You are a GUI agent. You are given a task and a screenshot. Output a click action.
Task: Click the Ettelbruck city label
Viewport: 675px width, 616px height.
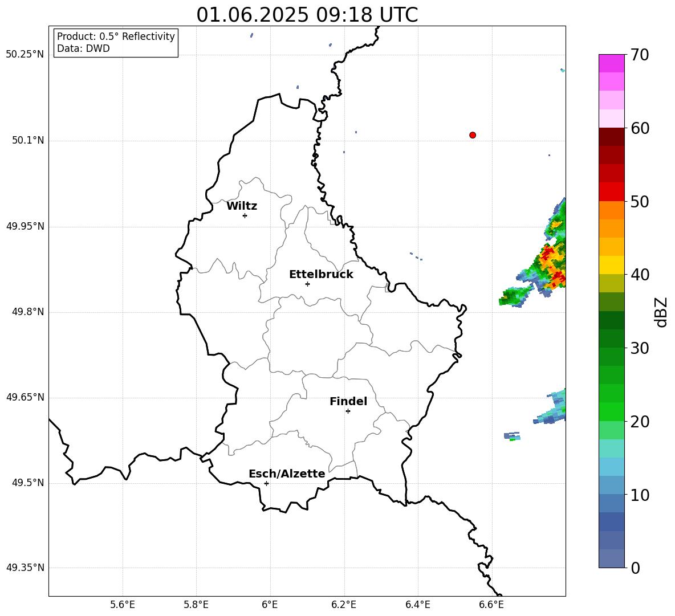pyautogui.click(x=321, y=275)
